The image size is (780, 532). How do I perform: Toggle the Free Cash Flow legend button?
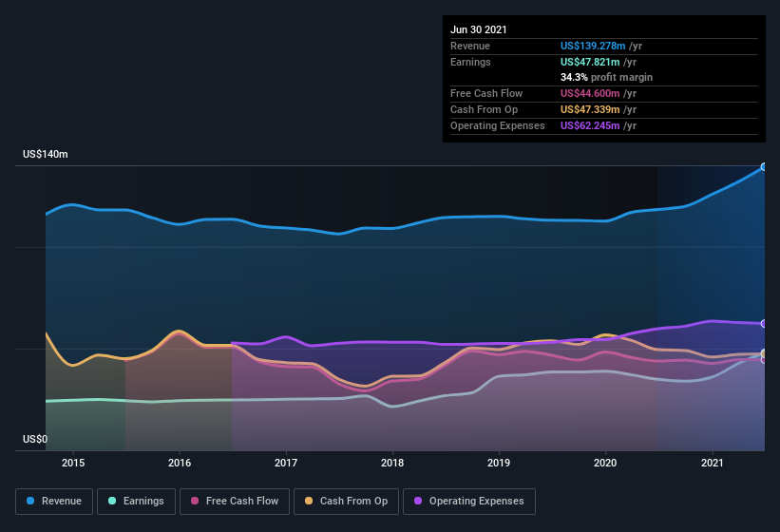click(235, 502)
